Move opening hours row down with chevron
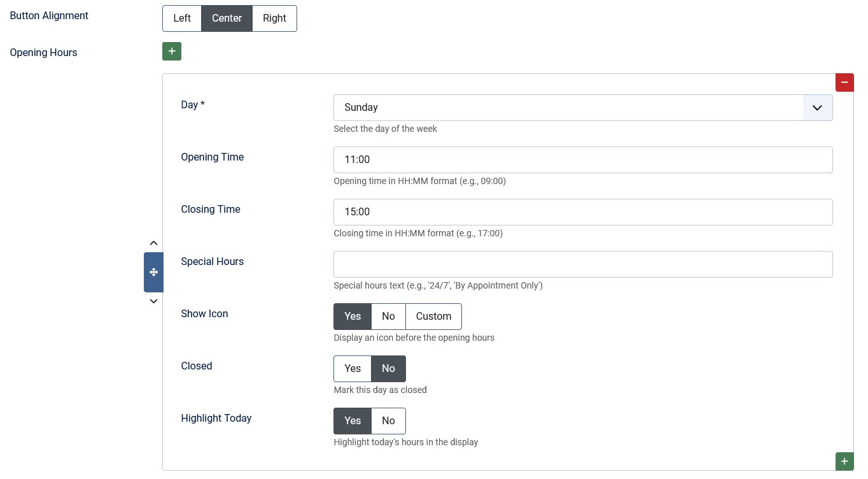The height and width of the screenshot is (479, 868). coord(153,301)
